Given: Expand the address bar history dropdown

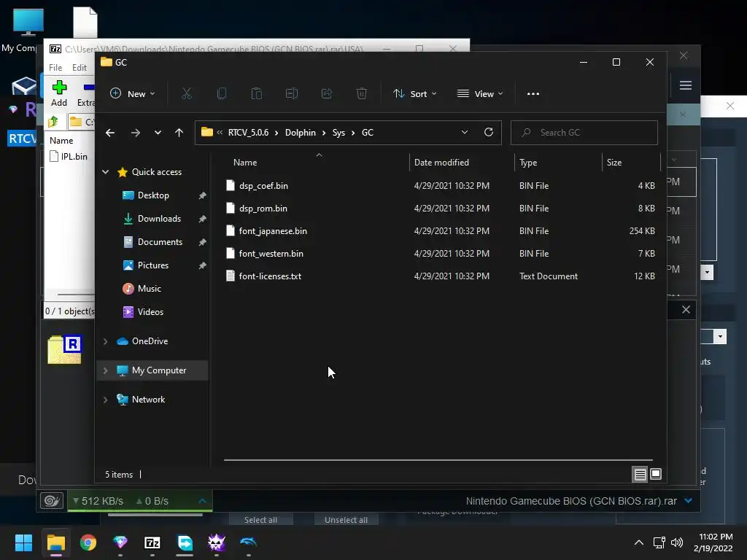Looking at the screenshot, I should [x=465, y=133].
